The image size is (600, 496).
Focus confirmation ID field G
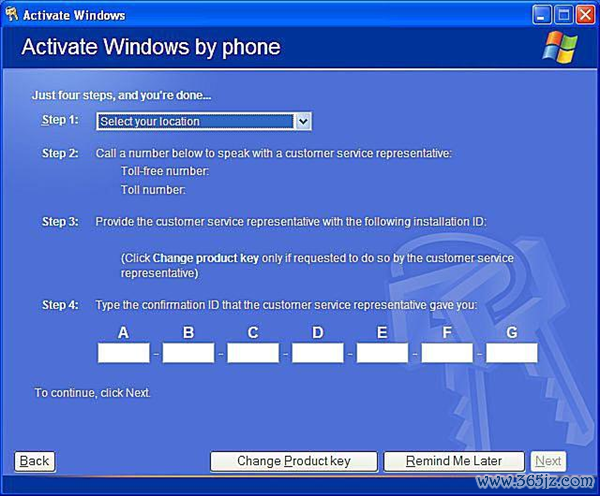click(x=512, y=352)
